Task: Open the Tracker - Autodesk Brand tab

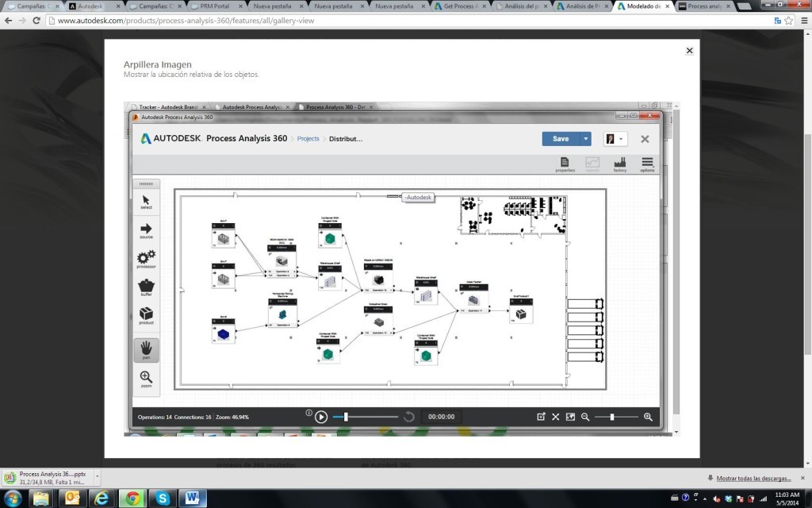Action: (x=168, y=106)
